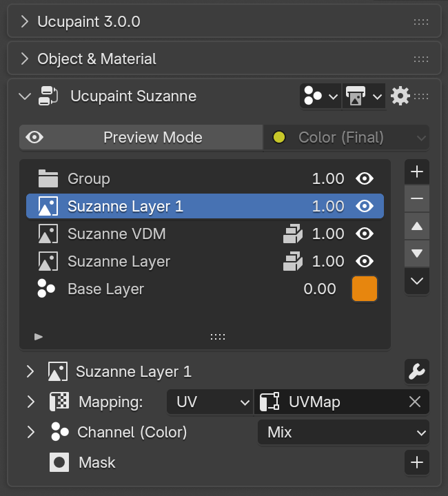
Task: Click the Suzanne Layer image icon in list
Action: pos(48,261)
